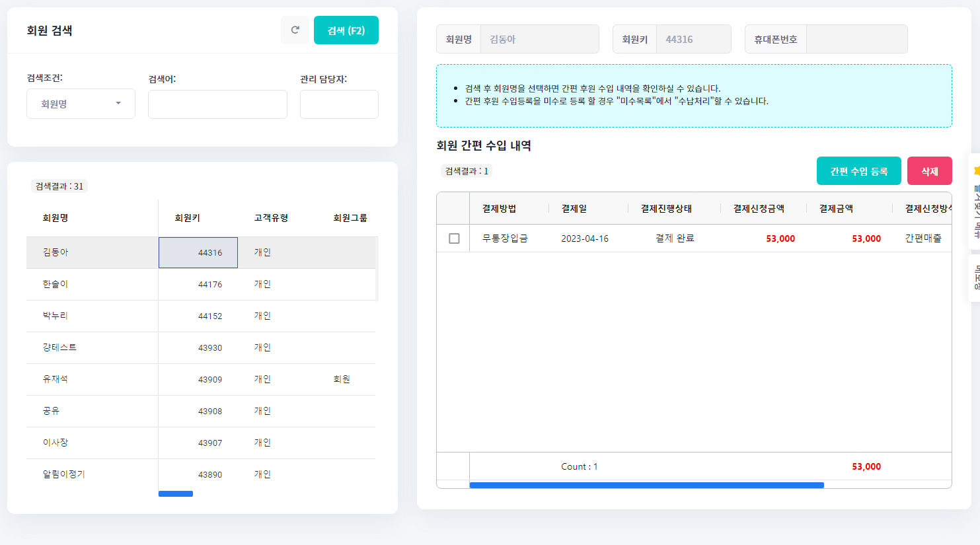Open the 검색조건 dropdown showing 회원명
This screenshot has width=980, height=545.
click(x=81, y=104)
